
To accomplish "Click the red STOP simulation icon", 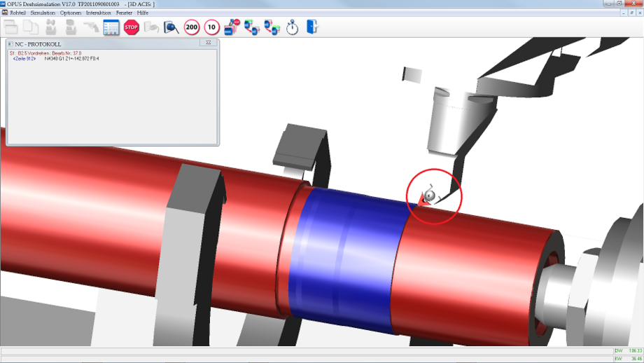I will click(131, 27).
